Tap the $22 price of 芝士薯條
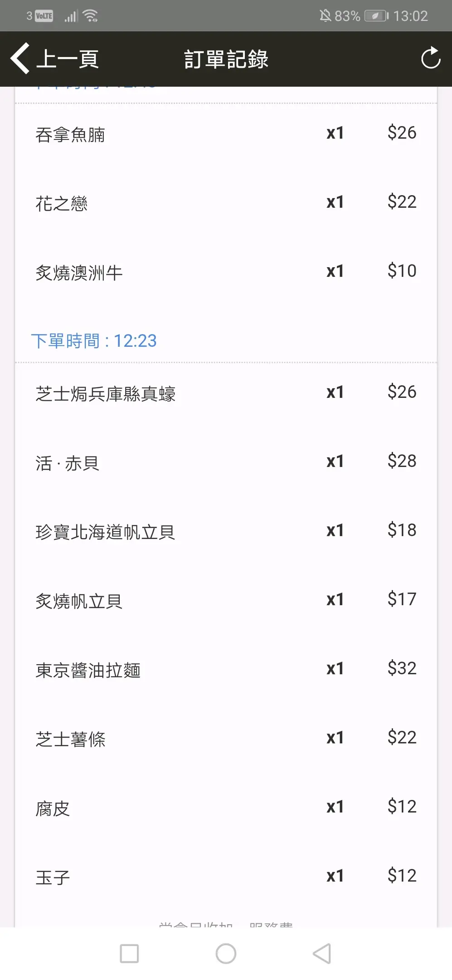This screenshot has width=452, height=980. [x=402, y=737]
